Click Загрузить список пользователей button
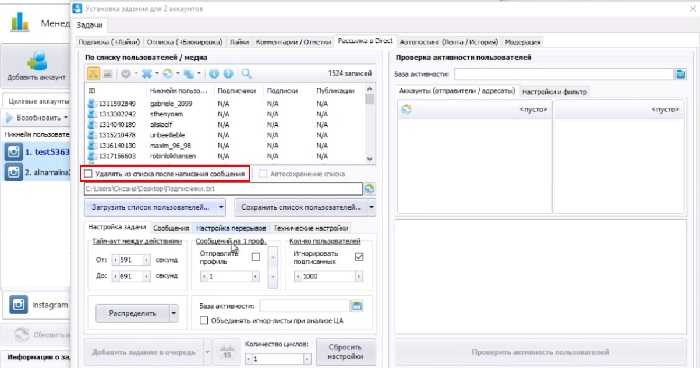 click(150, 207)
